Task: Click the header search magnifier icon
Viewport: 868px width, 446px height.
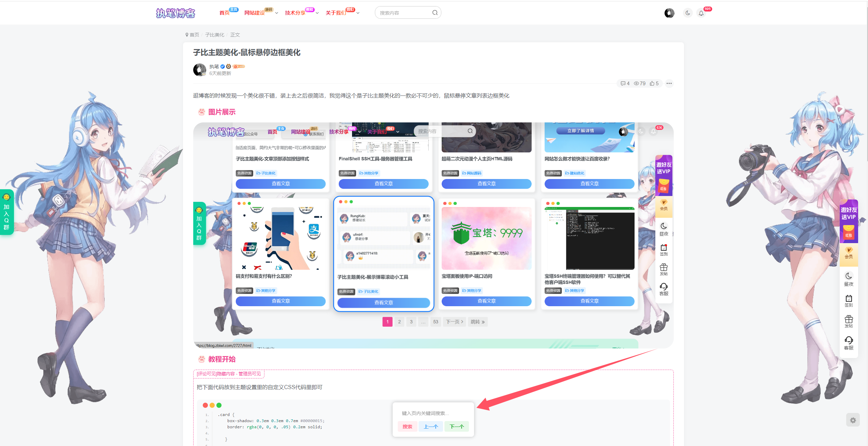Action: [x=435, y=13]
